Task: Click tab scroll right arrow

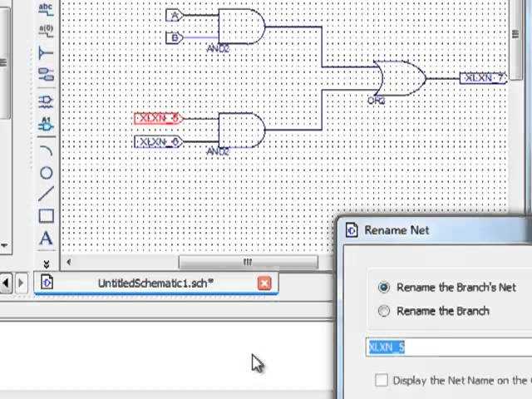Action: [21, 283]
